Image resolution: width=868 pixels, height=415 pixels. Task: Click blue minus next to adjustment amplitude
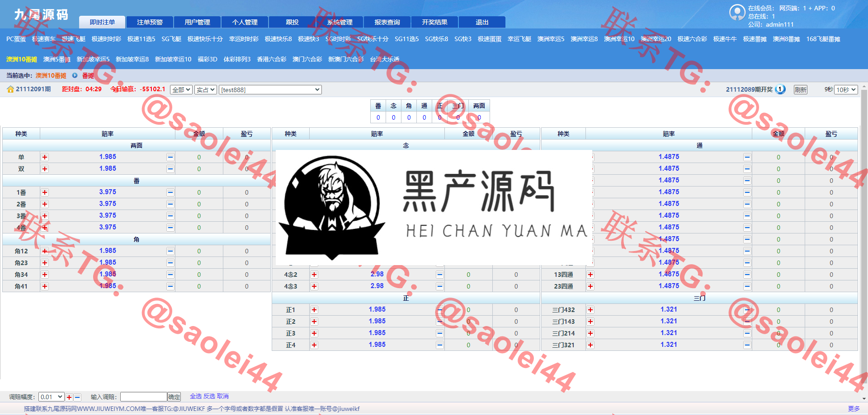click(x=77, y=397)
